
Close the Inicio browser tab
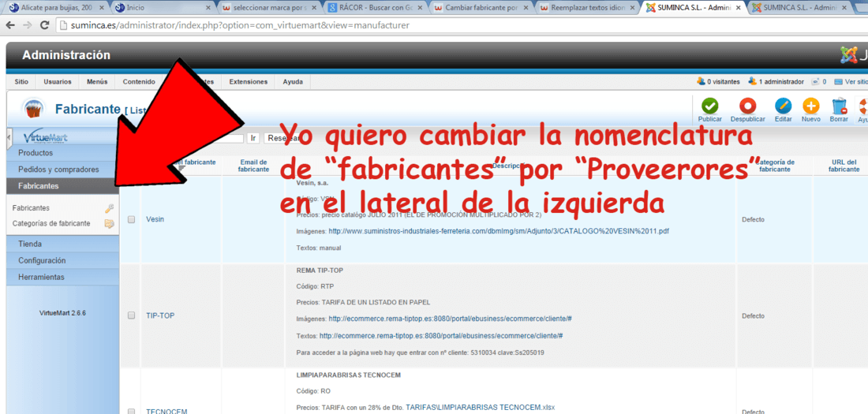(208, 9)
